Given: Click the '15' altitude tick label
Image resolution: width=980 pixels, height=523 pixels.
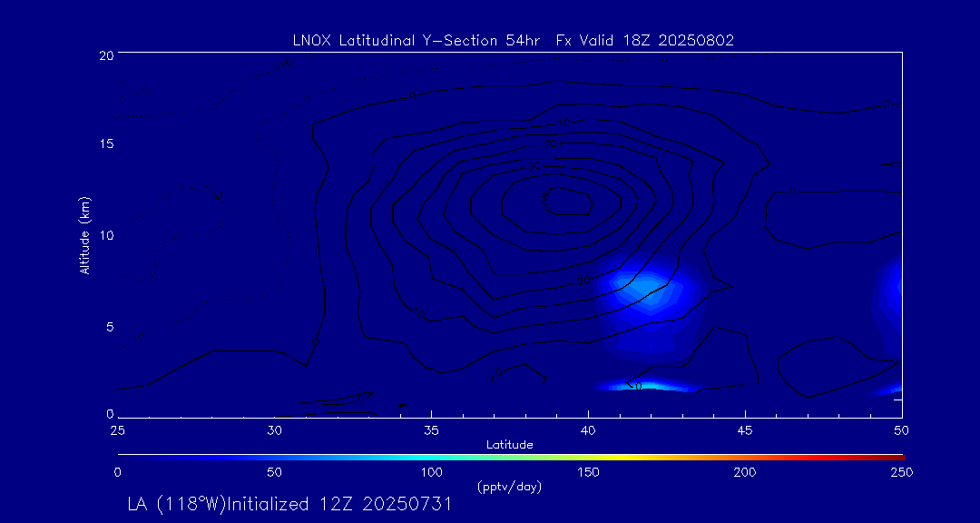Looking at the screenshot, I should pyautogui.click(x=105, y=144).
